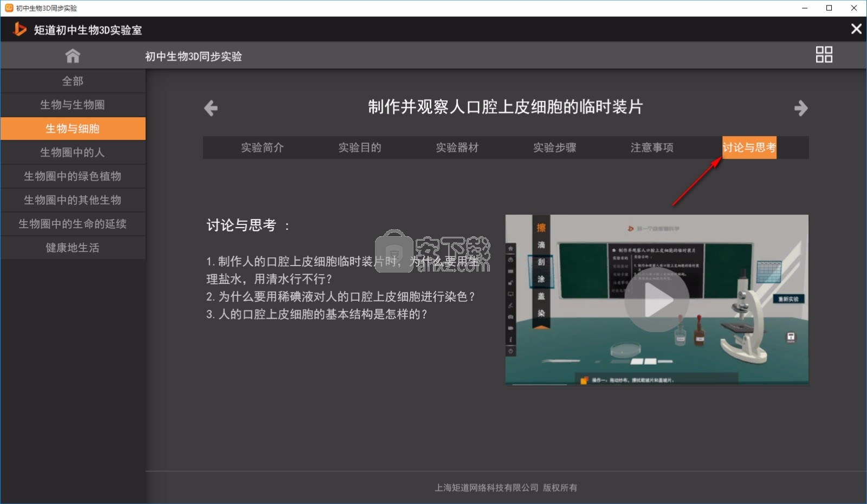
Task: Go to previous experiment with left arrow
Action: click(x=211, y=108)
